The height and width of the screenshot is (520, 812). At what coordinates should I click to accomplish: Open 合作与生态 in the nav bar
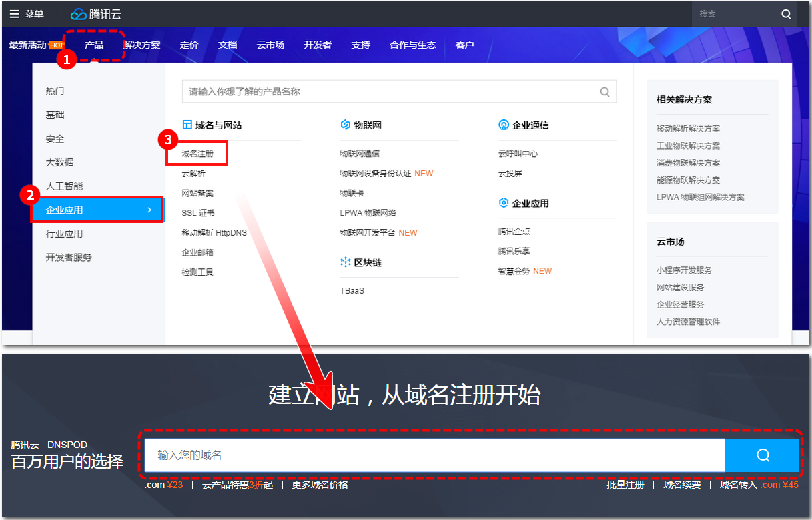pos(412,45)
